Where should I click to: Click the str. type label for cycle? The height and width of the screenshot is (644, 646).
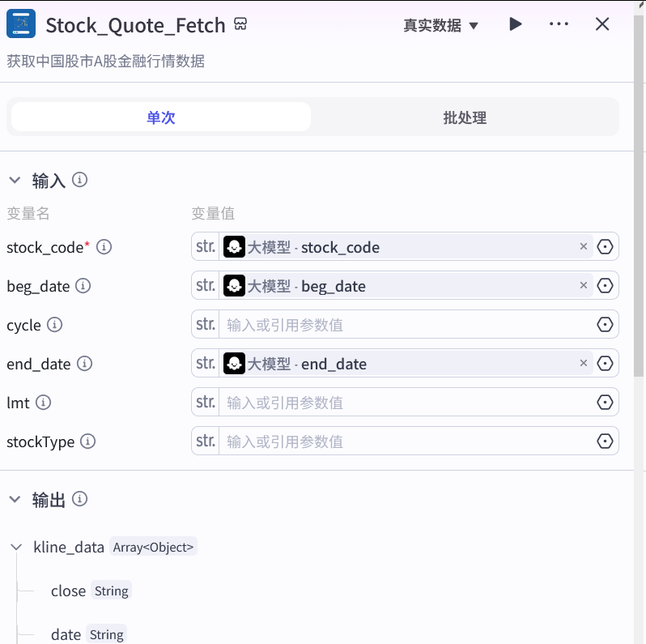click(206, 325)
